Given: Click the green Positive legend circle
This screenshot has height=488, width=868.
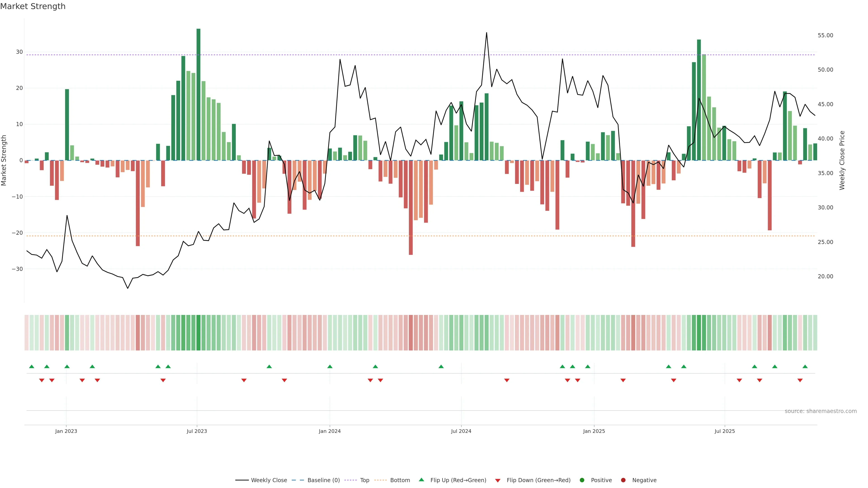Looking at the screenshot, I should pos(582,480).
